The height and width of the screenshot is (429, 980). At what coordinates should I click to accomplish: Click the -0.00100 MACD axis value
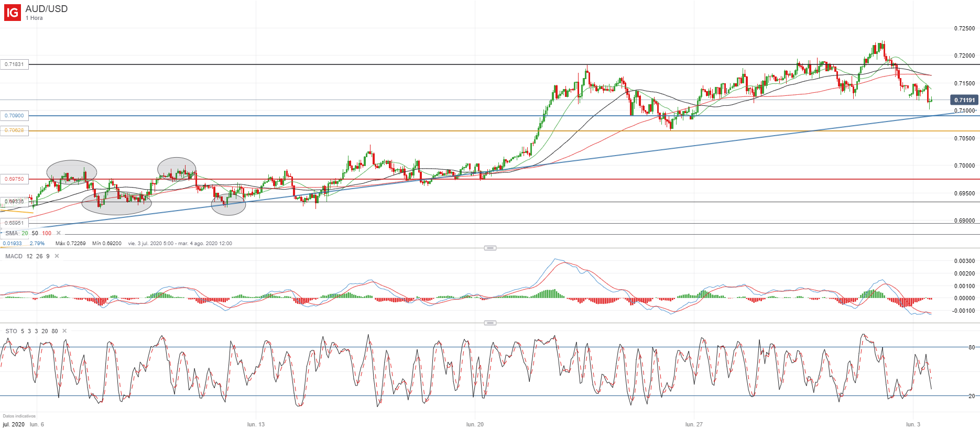(963, 311)
